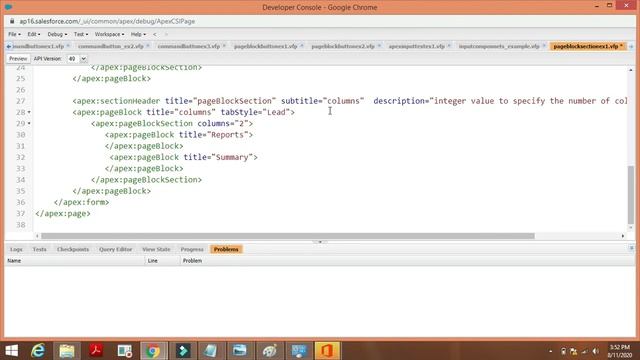
Task: Show hidden system tray icons
Action: point(551,351)
